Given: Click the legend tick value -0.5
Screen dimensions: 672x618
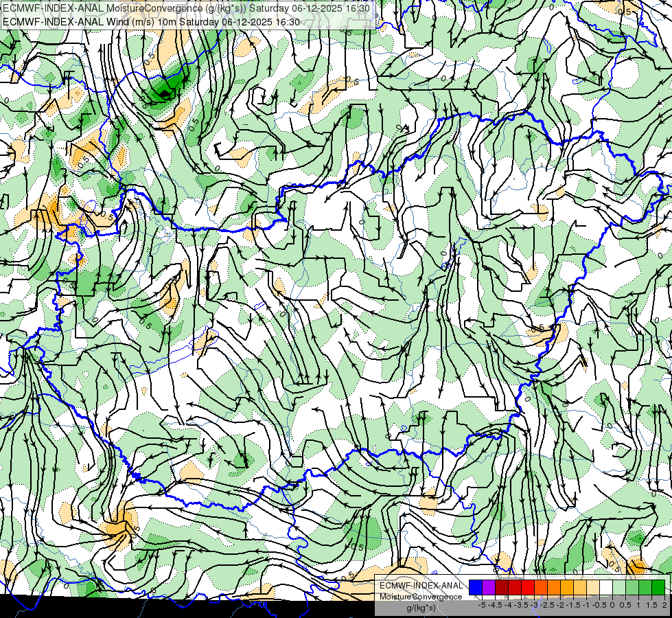Looking at the screenshot, I should tap(599, 605).
